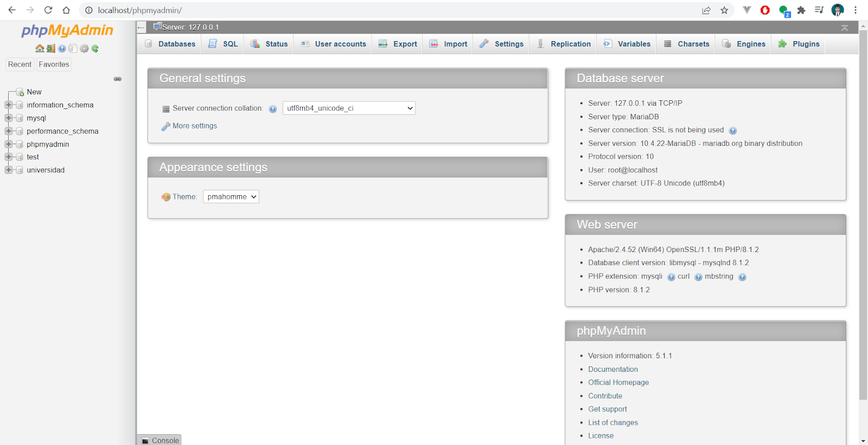Open the Engines tab
Image resolution: width=868 pixels, height=445 pixels.
point(743,44)
